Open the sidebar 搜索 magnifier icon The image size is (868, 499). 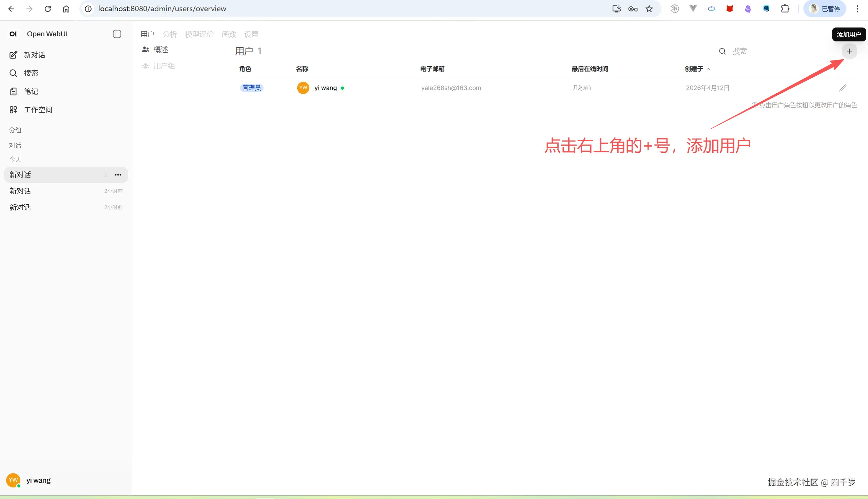[13, 73]
